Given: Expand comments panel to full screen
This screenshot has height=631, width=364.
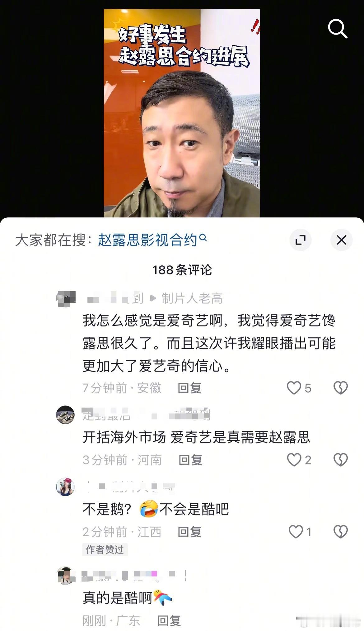Looking at the screenshot, I should point(300,240).
